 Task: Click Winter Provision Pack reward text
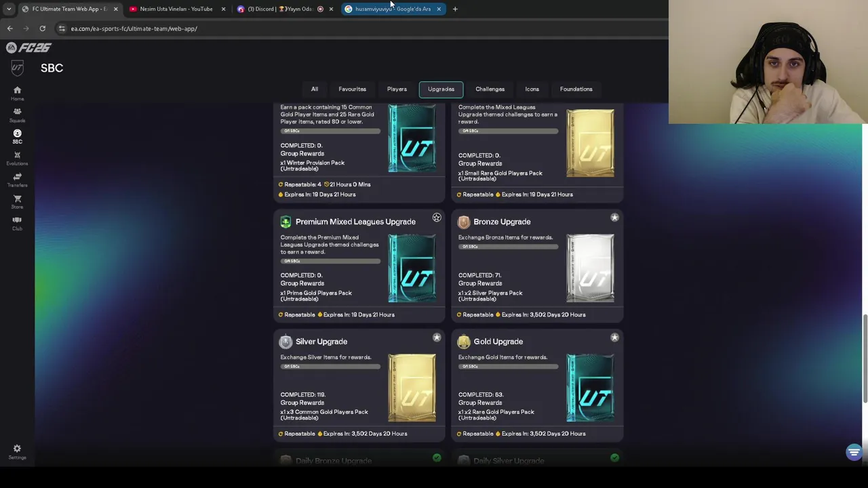pos(313,165)
